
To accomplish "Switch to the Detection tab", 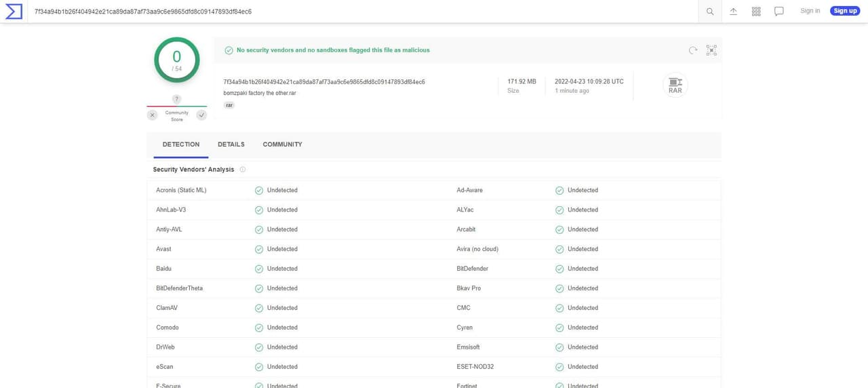I will (181, 144).
